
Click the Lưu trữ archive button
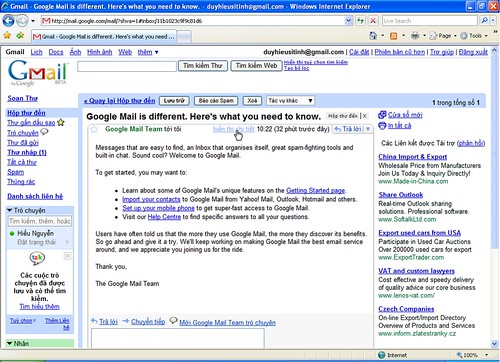pyautogui.click(x=174, y=101)
